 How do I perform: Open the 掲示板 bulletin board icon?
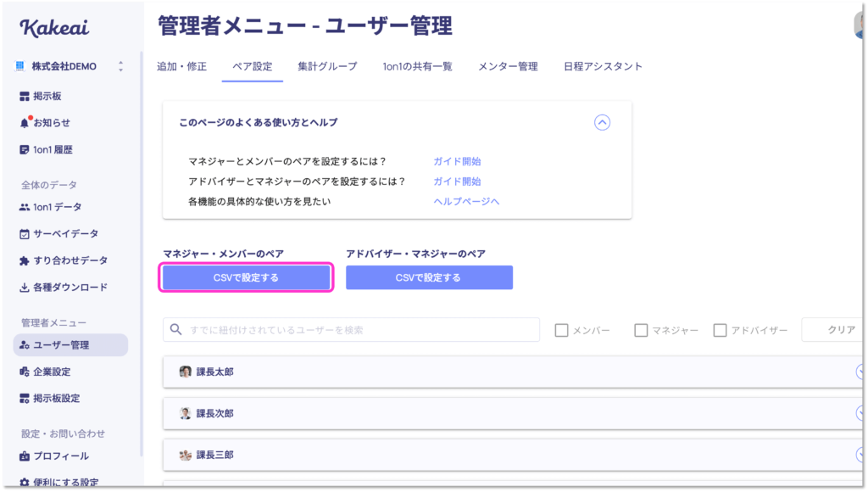(x=25, y=97)
